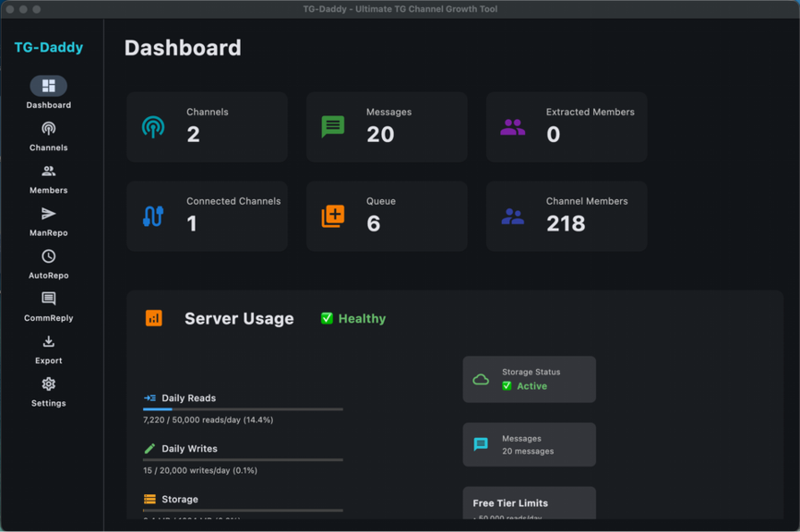Click the Storage Status Active checkmark
Viewport: 800px width, 532px height.
click(507, 386)
